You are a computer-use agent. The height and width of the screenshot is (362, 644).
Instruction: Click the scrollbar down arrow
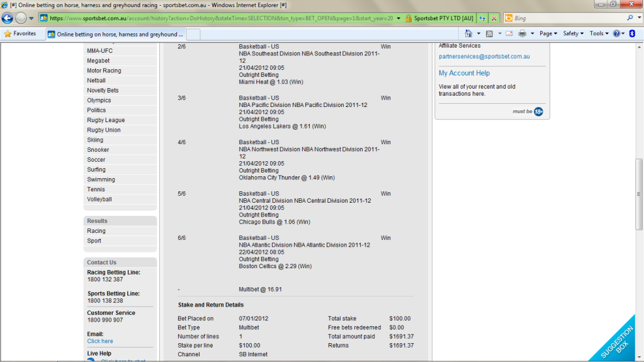click(x=639, y=358)
